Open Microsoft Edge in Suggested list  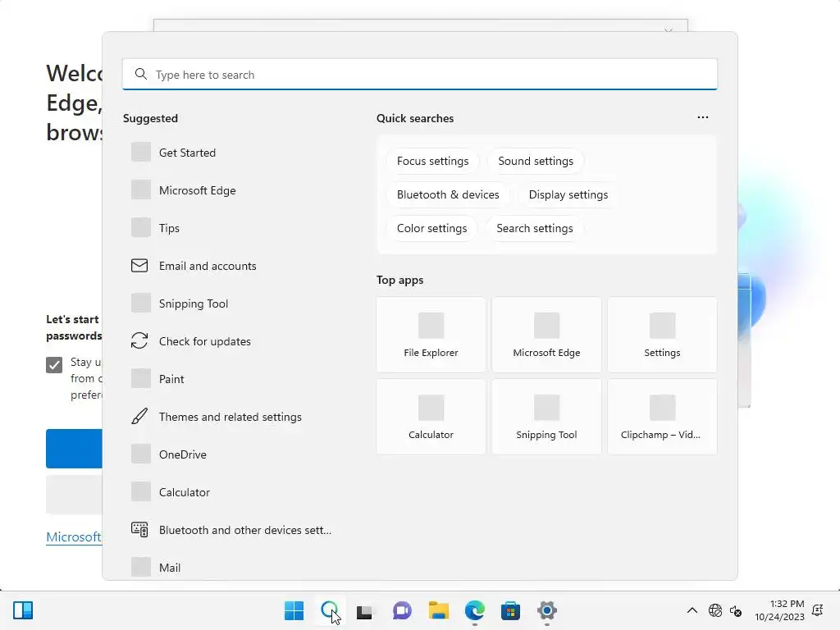click(x=233, y=190)
